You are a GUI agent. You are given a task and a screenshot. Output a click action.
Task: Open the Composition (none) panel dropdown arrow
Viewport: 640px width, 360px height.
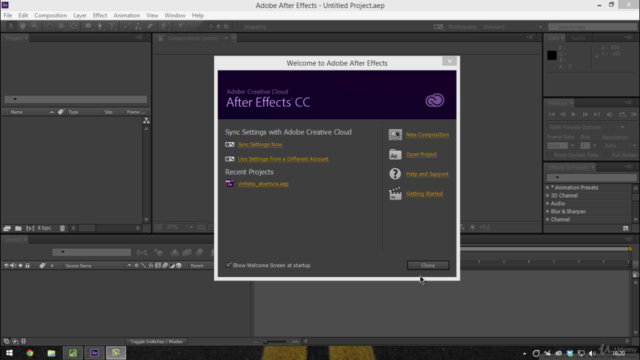(x=226, y=38)
